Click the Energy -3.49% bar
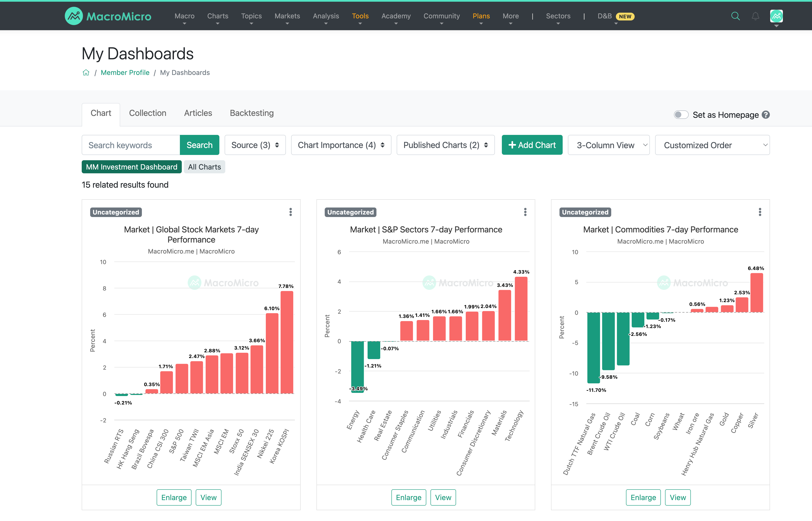 357,367
